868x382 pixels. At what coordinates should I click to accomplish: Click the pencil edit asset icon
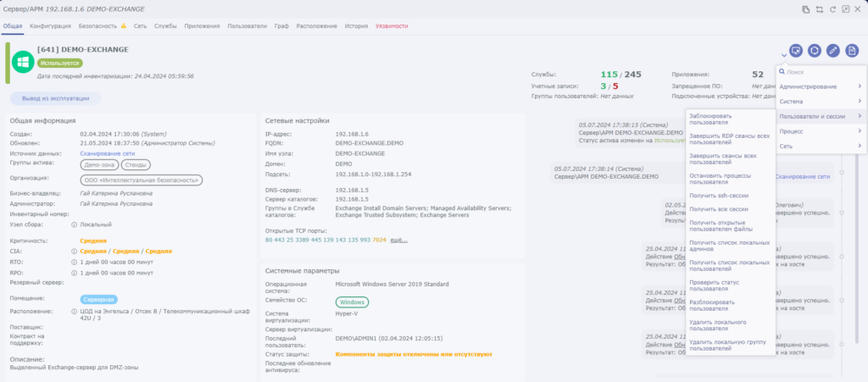tap(833, 50)
